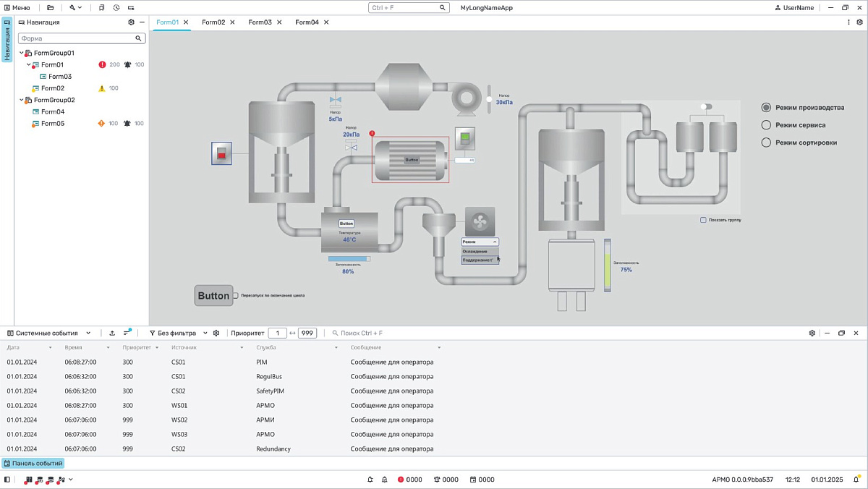Click the fan icon on the diagram

click(480, 221)
